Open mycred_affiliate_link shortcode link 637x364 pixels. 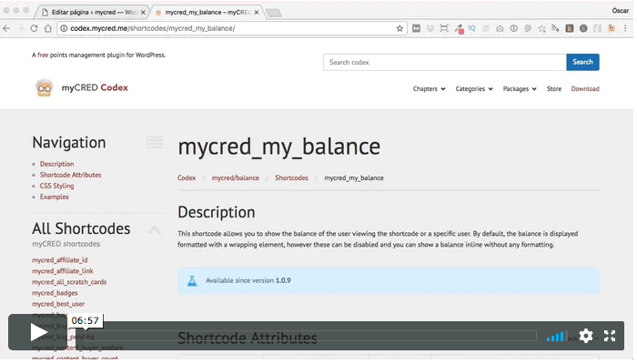[x=63, y=271]
